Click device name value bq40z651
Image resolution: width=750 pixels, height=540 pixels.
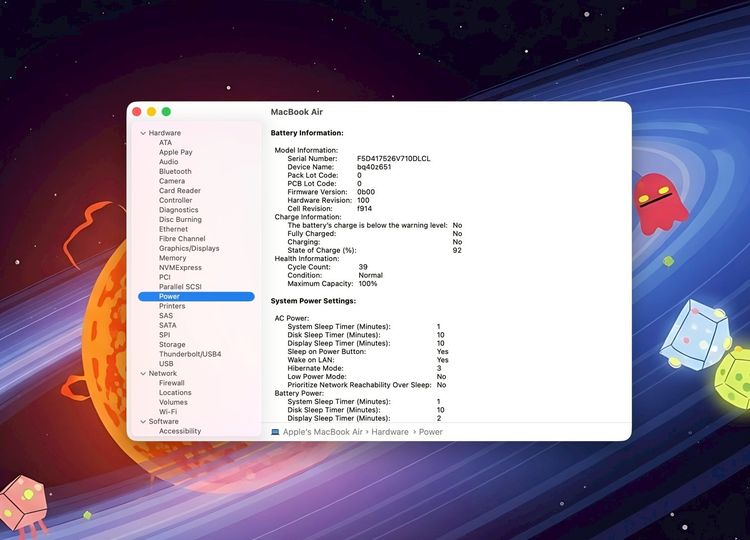[374, 167]
